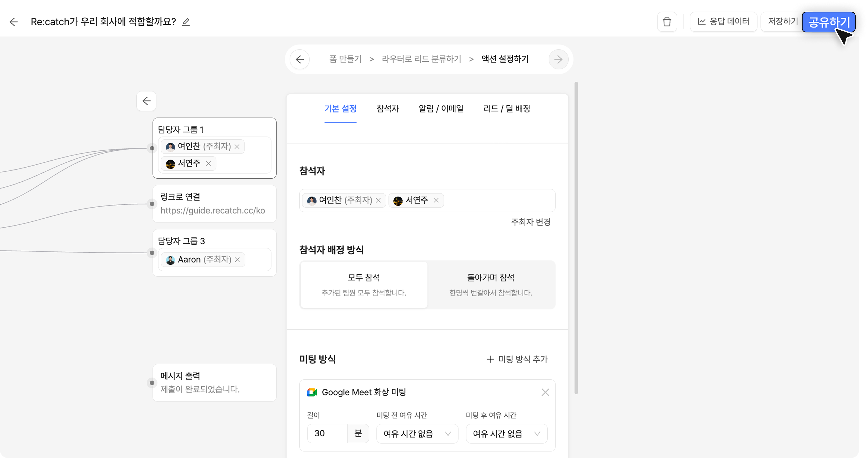
Task: Remove Aaron from 담당자 그룹 3
Action: (237, 260)
